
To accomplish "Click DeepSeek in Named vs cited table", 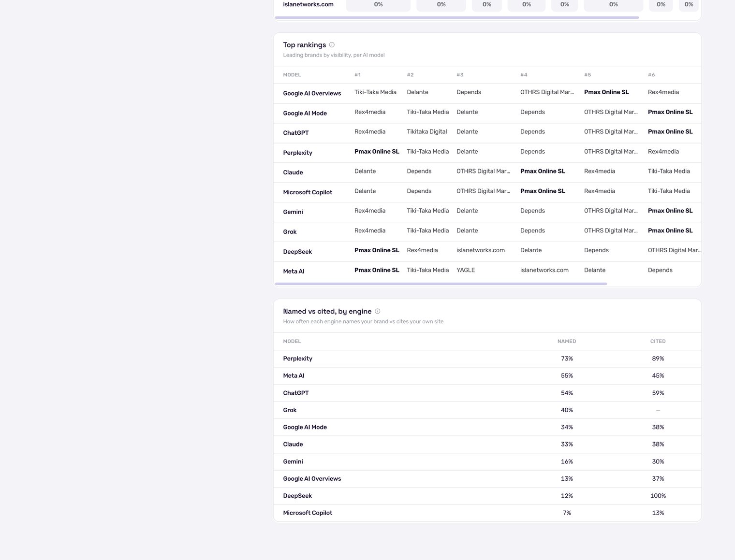I will point(297,496).
